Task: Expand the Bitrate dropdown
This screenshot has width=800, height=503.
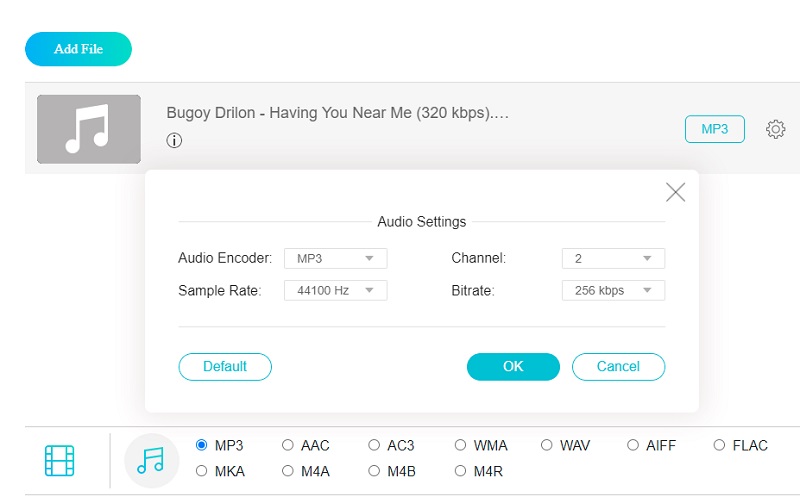Action: (x=613, y=291)
